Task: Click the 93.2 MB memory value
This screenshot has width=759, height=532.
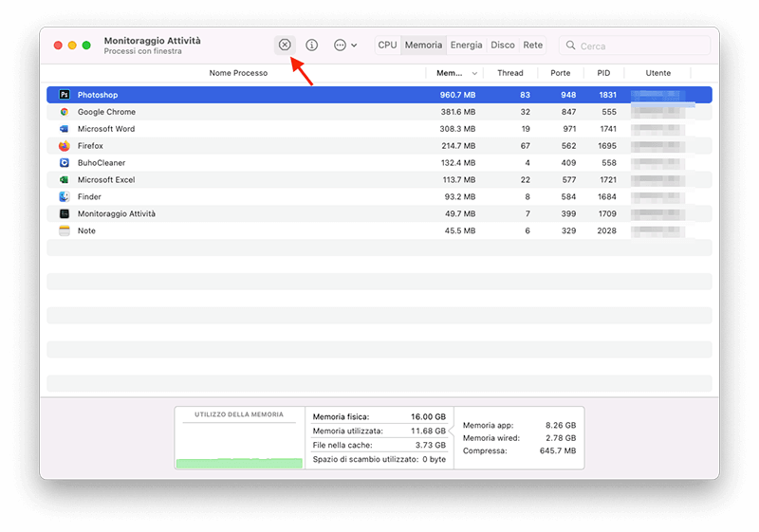Action: 460,196
